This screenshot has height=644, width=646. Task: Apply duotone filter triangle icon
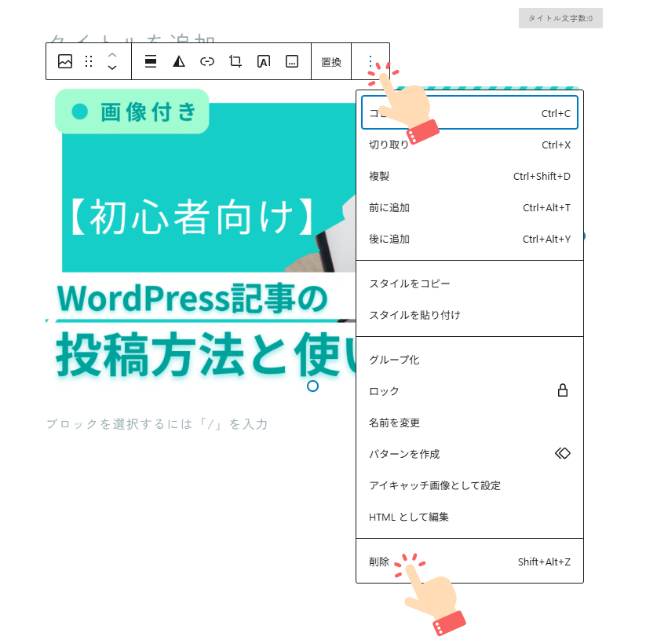tap(179, 61)
